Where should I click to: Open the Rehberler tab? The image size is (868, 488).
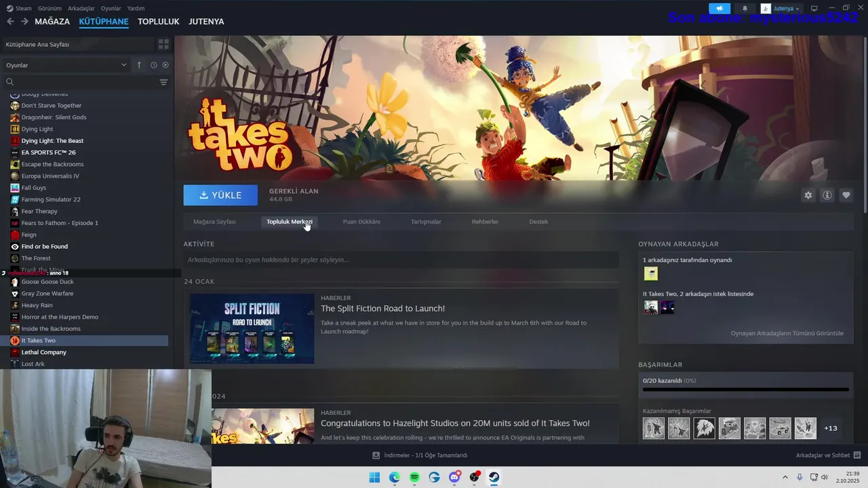point(485,222)
